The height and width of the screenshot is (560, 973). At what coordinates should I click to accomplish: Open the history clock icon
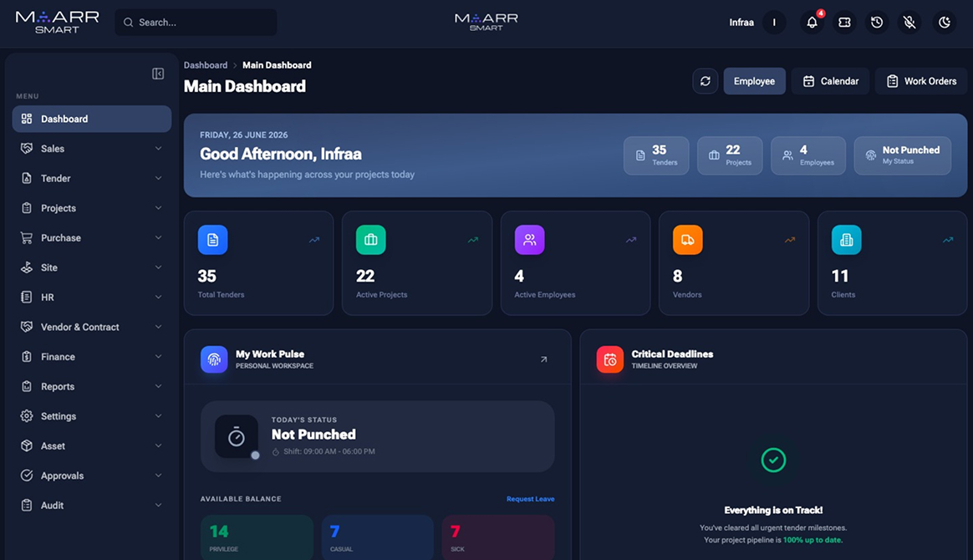[876, 23]
